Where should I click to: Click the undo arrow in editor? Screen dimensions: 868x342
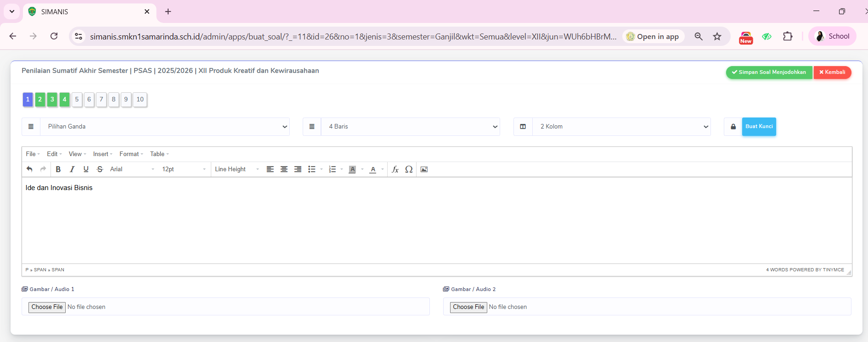click(x=29, y=169)
